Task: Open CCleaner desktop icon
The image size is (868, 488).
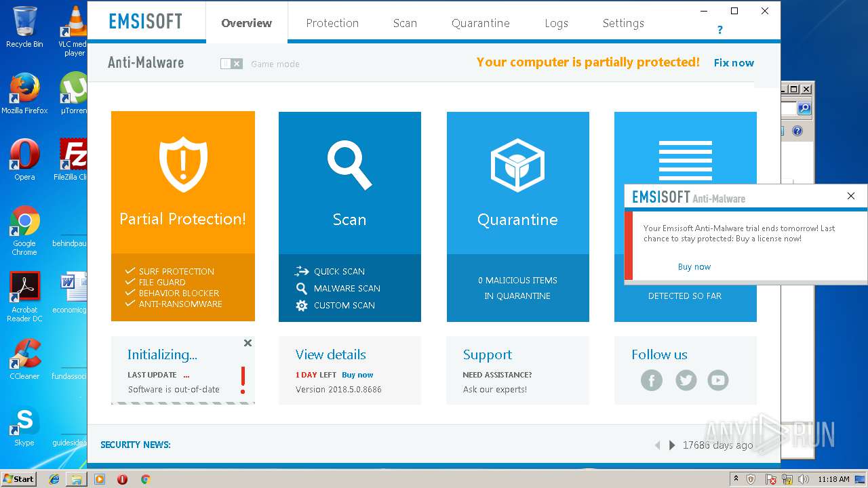Action: click(x=24, y=359)
